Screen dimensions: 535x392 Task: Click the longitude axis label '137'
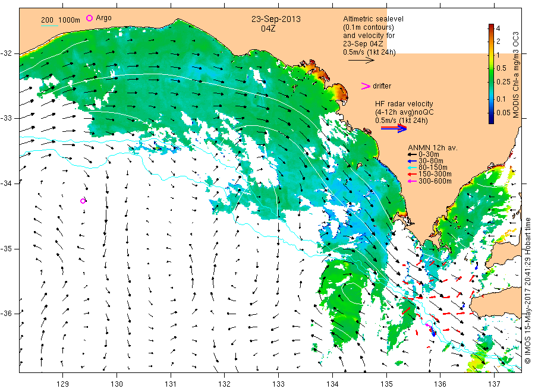tap(494, 384)
